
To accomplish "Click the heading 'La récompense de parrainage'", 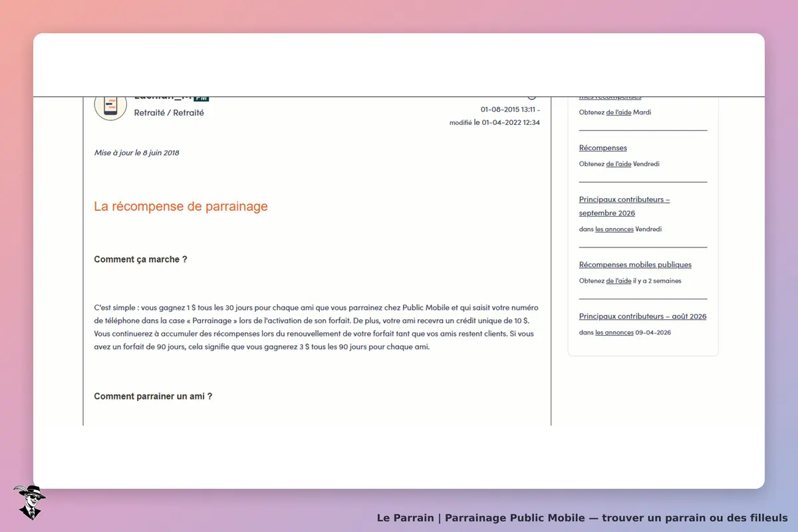I will tap(181, 206).
